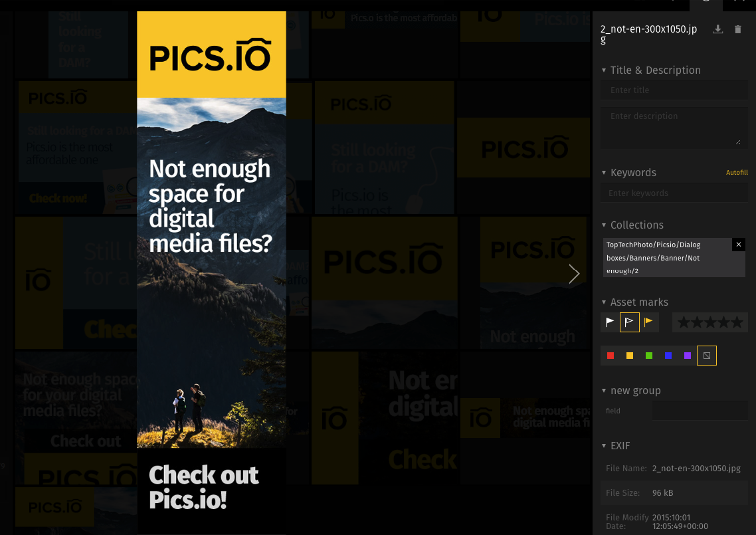Delete the asset with the trash icon
Screen dimensions: 756x535
tap(737, 29)
